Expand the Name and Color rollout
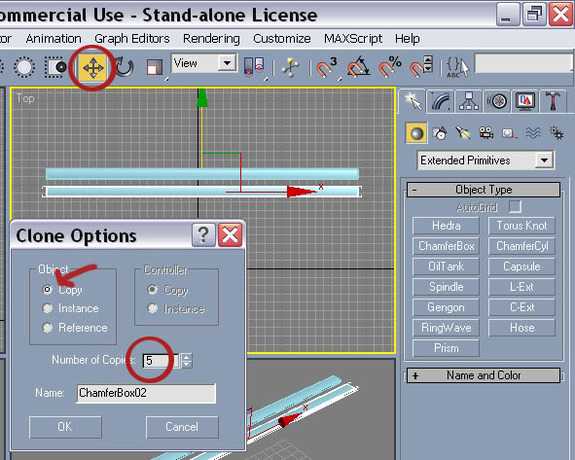The width and height of the screenshot is (575, 460). (x=484, y=375)
